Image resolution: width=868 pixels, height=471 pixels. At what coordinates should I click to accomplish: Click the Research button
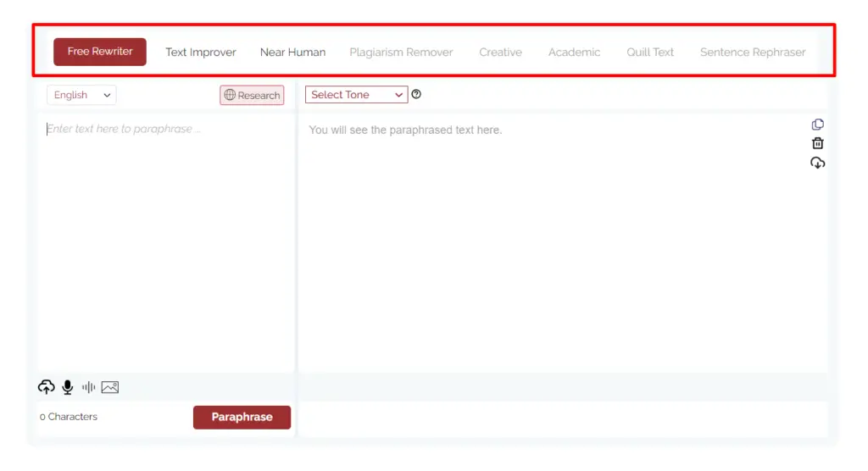coord(252,95)
